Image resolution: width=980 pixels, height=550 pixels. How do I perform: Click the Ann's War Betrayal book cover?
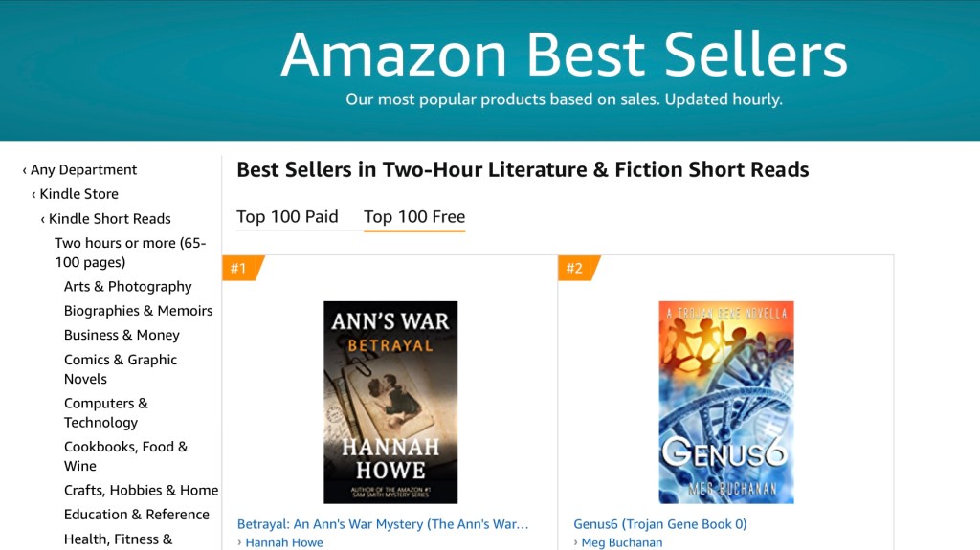[x=390, y=402]
